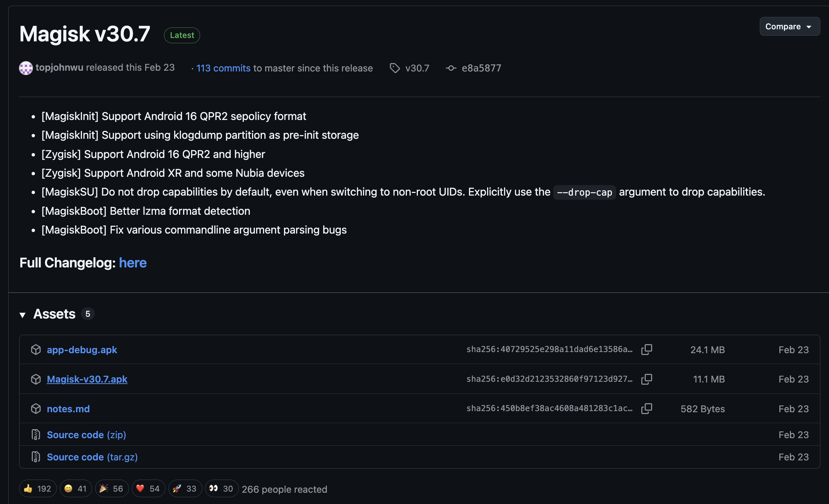Click 'released this Feb 23' text
Screen dimensions: 829x504
(131, 67)
